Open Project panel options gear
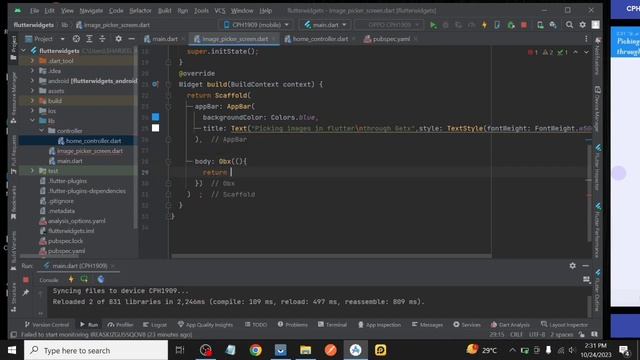This screenshot has height=360, width=640. (x=118, y=39)
